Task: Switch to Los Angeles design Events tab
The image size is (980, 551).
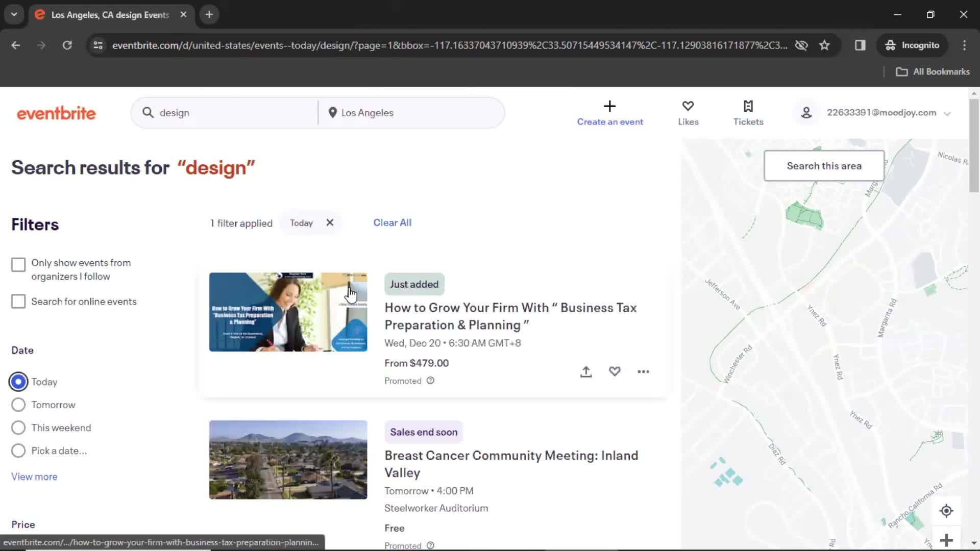Action: [x=110, y=15]
